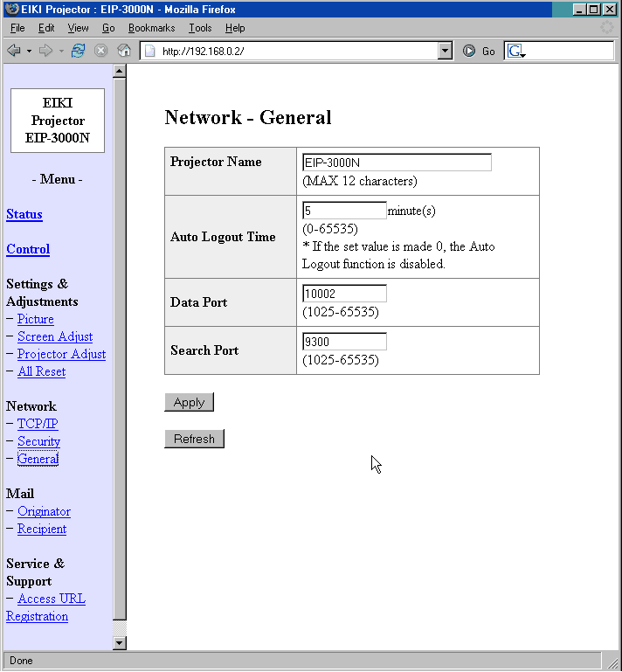622x672 pixels.
Task: Maximize the Firefox window
Action: tap(593, 9)
